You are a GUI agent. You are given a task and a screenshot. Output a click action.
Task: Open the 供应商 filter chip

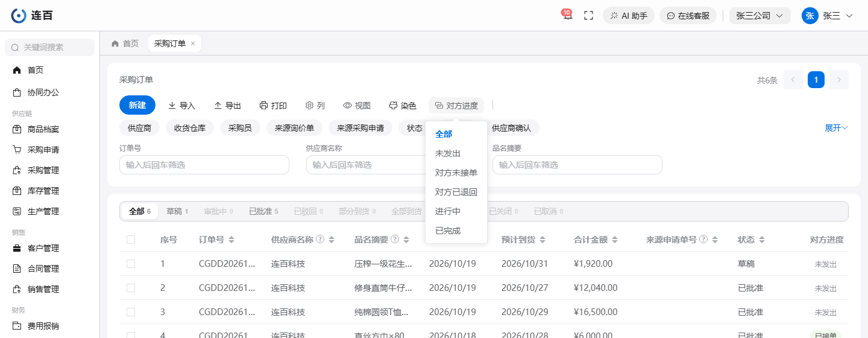click(139, 128)
